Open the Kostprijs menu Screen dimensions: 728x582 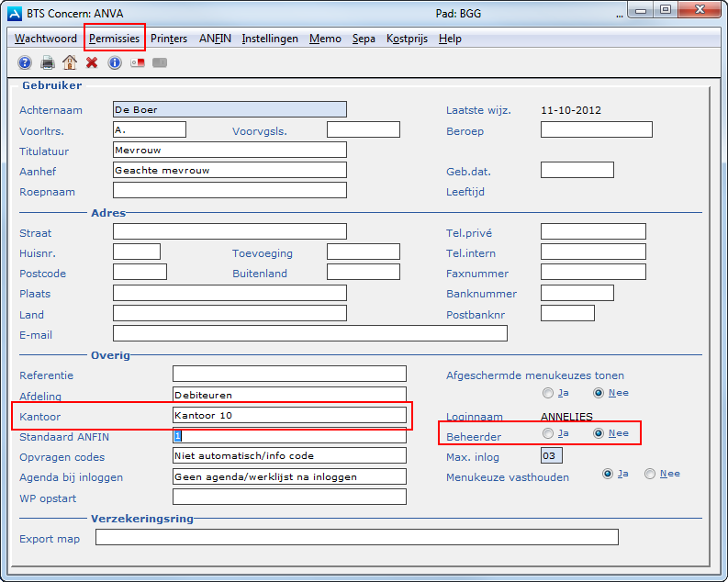[407, 39]
